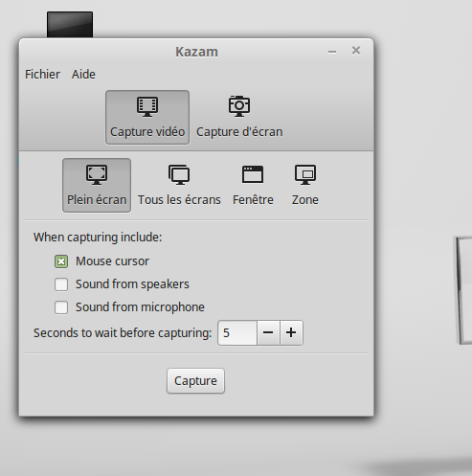The image size is (472, 476).
Task: Enable Sound from speakers checkbox
Action: point(61,284)
